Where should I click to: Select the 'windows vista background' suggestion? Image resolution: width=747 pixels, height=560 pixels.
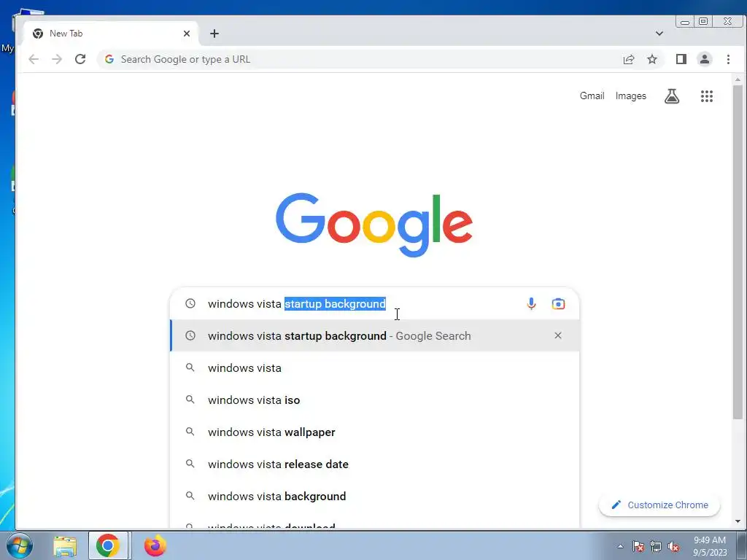374,496
